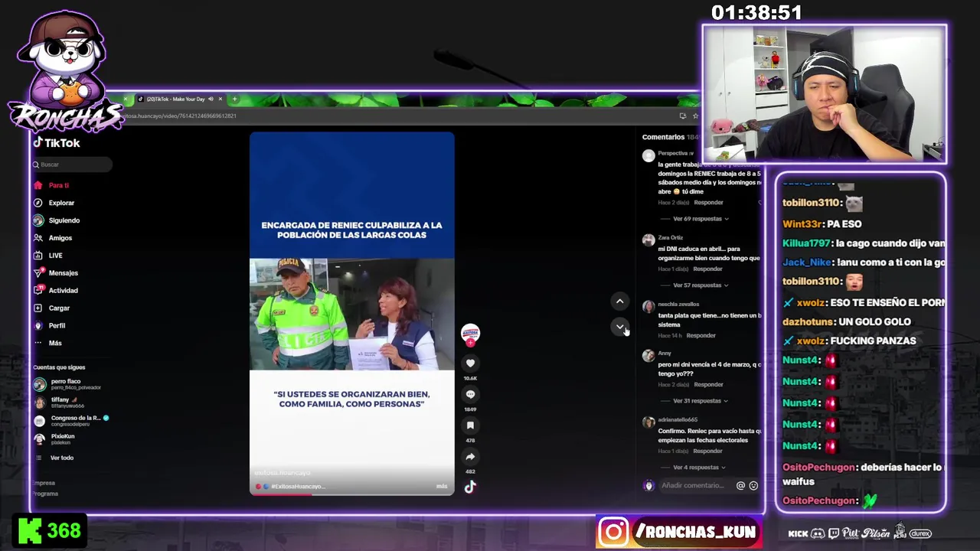The height and width of the screenshot is (551, 980).
Task: Go to the Siguiendo feed
Action: point(64,220)
